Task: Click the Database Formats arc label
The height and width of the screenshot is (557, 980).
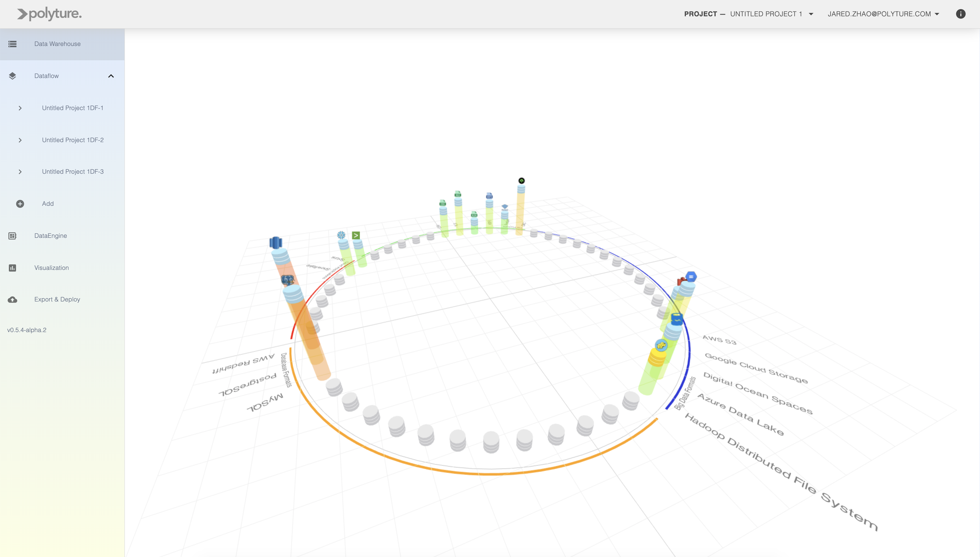Action: pyautogui.click(x=286, y=370)
